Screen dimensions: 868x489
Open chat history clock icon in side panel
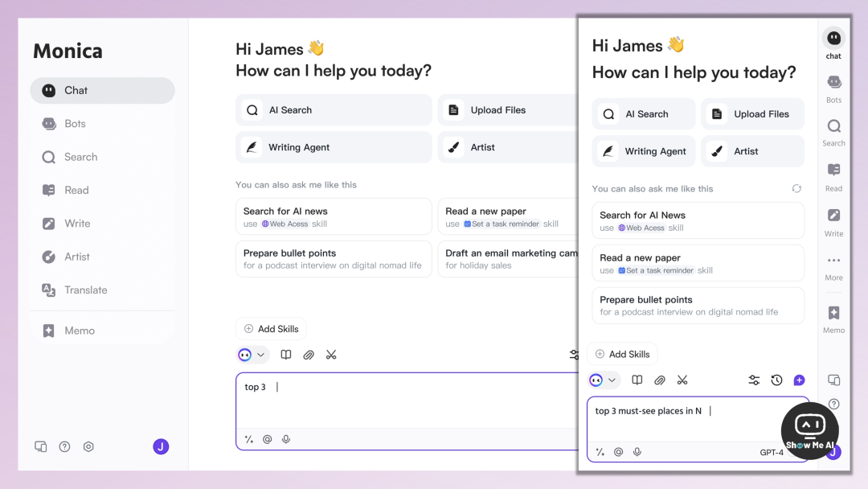(x=776, y=380)
